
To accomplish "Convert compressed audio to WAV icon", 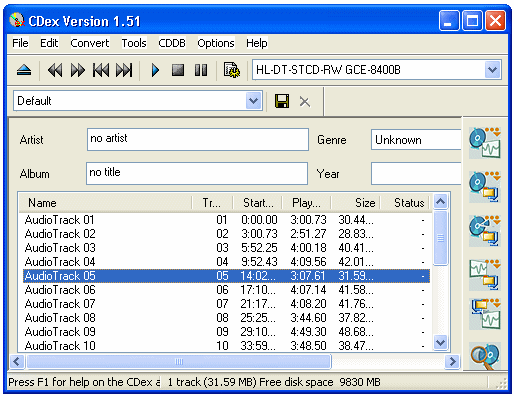I will [x=485, y=314].
